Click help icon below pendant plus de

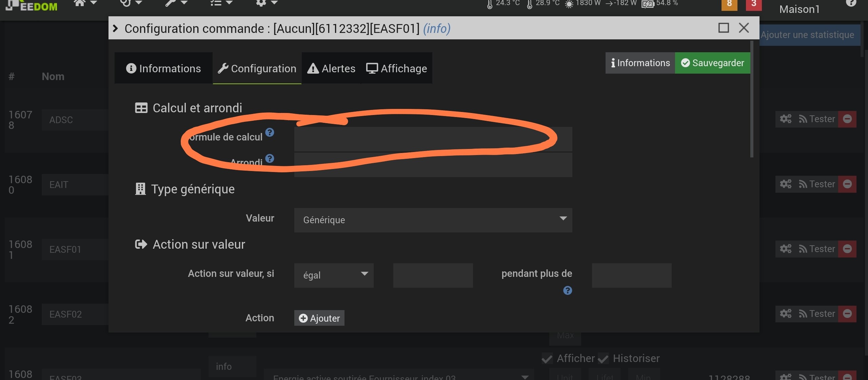(x=567, y=290)
